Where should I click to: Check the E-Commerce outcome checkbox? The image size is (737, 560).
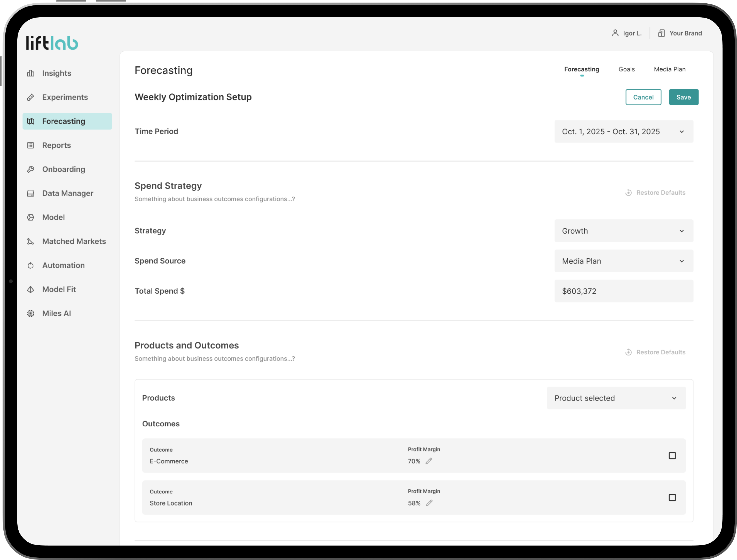point(672,456)
